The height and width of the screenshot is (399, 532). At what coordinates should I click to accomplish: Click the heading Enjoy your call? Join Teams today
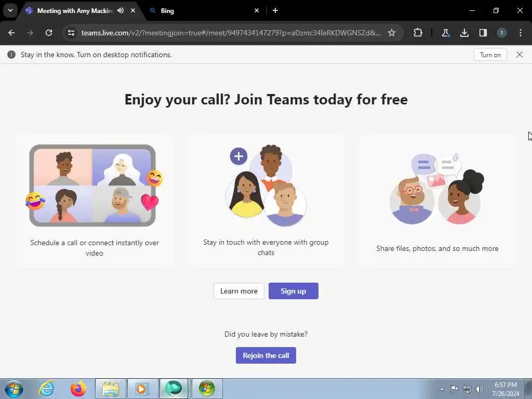point(266,99)
